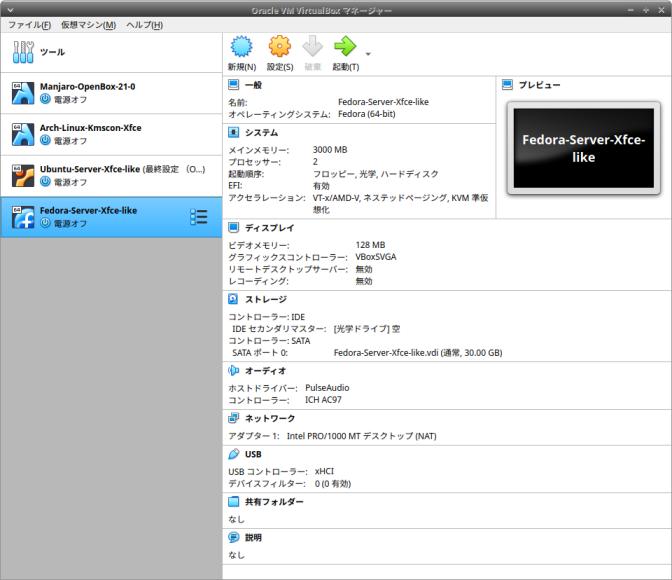The height and width of the screenshot is (580, 672).
Task: Click the PulseAudio host driver value
Action: tap(327, 388)
